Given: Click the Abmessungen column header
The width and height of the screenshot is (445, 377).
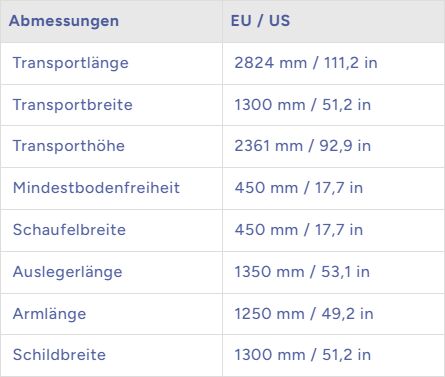Looking at the screenshot, I should coord(64,22).
